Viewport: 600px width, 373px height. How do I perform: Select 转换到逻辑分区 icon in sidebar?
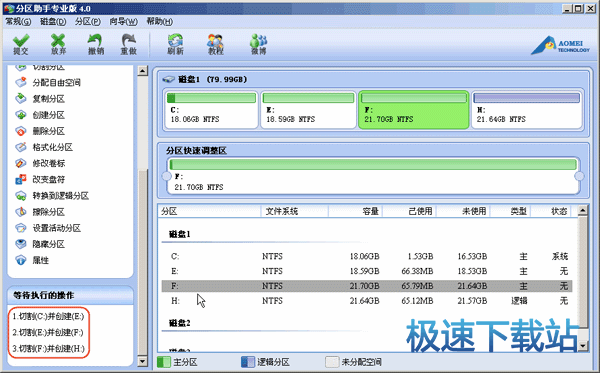(x=21, y=196)
